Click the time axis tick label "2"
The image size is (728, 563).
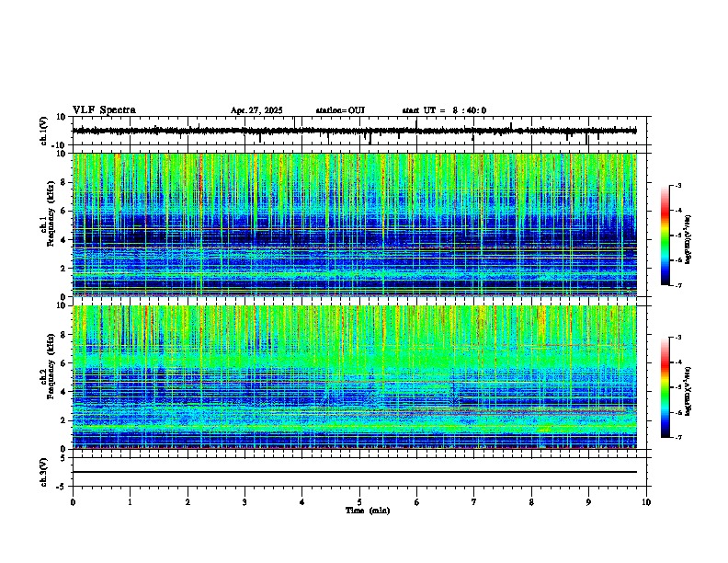pyautogui.click(x=188, y=502)
